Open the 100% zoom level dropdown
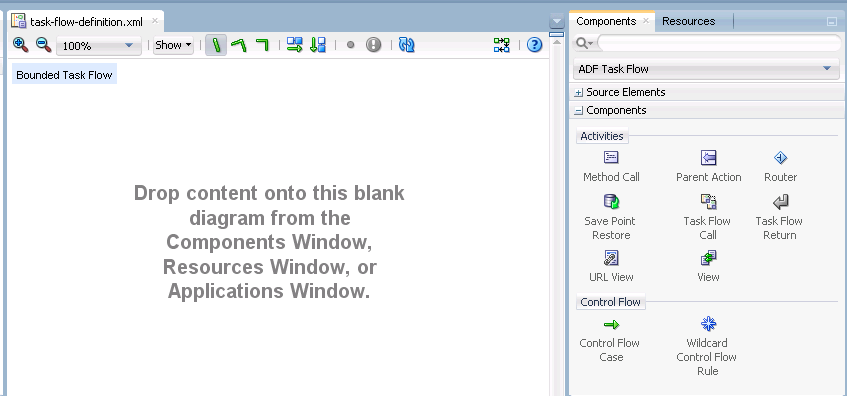Viewport: 847px width, 396px height. pos(99,46)
